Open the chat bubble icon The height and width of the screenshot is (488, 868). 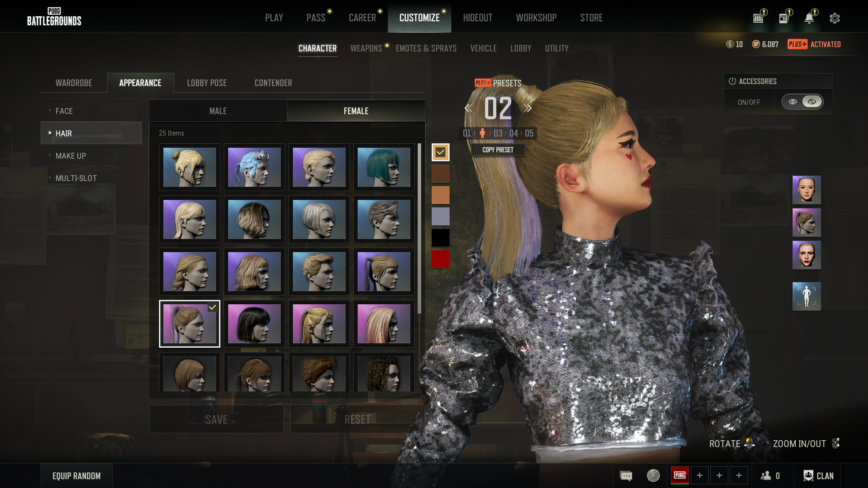point(626,476)
